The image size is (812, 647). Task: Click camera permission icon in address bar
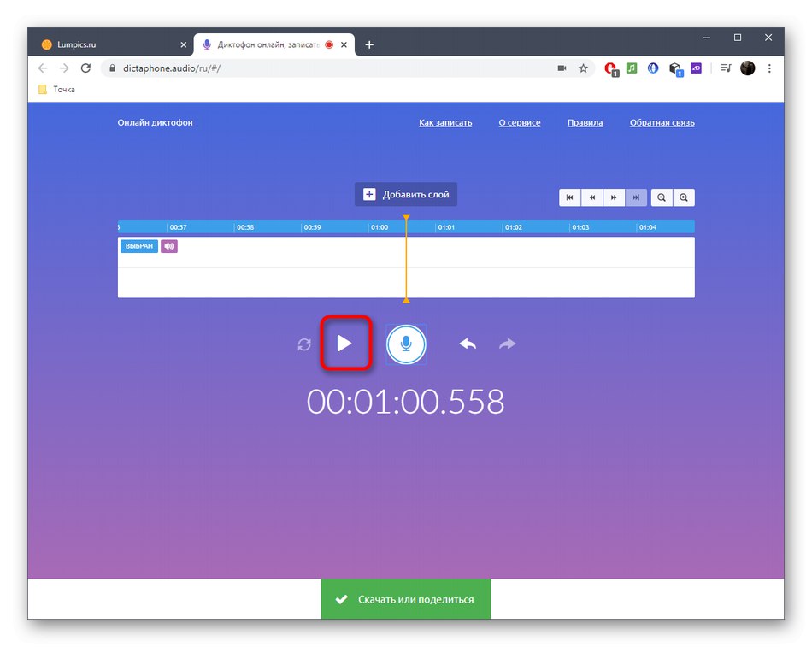click(562, 68)
